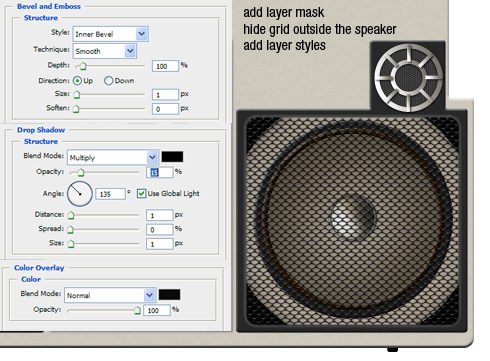
Task: Click the Angle field showing 135
Action: pyautogui.click(x=111, y=194)
